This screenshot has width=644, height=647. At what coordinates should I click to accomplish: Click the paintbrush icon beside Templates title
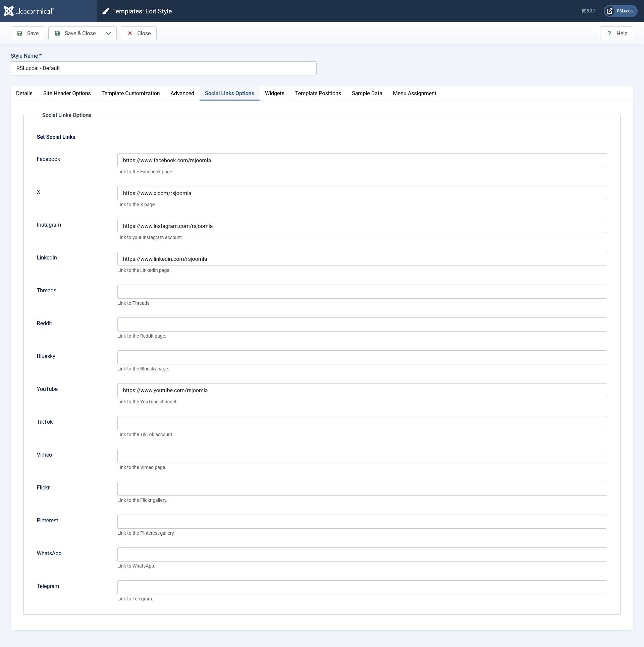[x=106, y=11]
